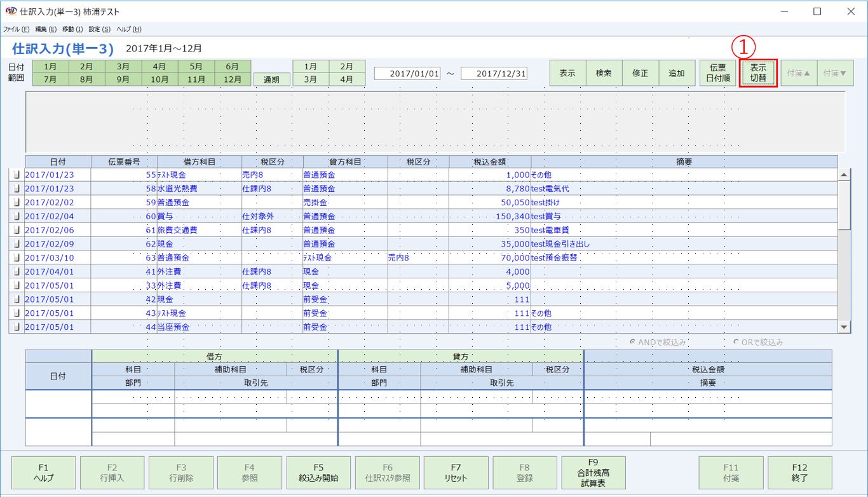Click the 付箋▲ sticky note up button
The image size is (868, 497).
(799, 72)
